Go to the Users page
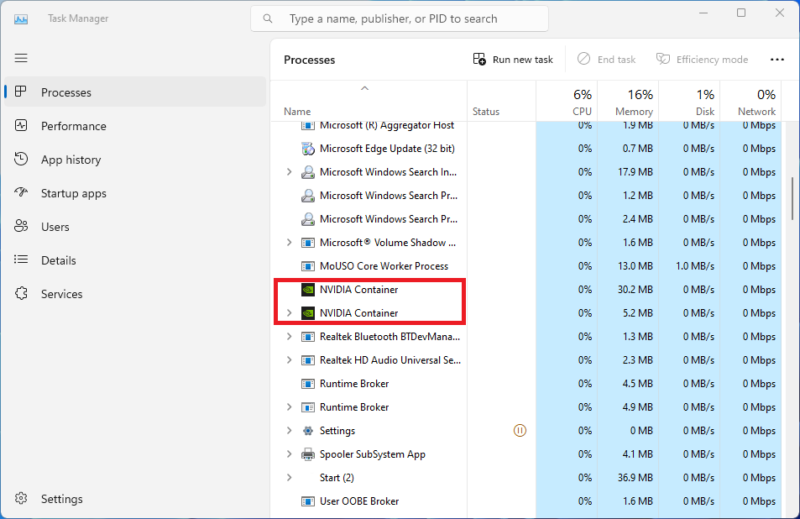The height and width of the screenshot is (519, 800). [x=135, y=227]
